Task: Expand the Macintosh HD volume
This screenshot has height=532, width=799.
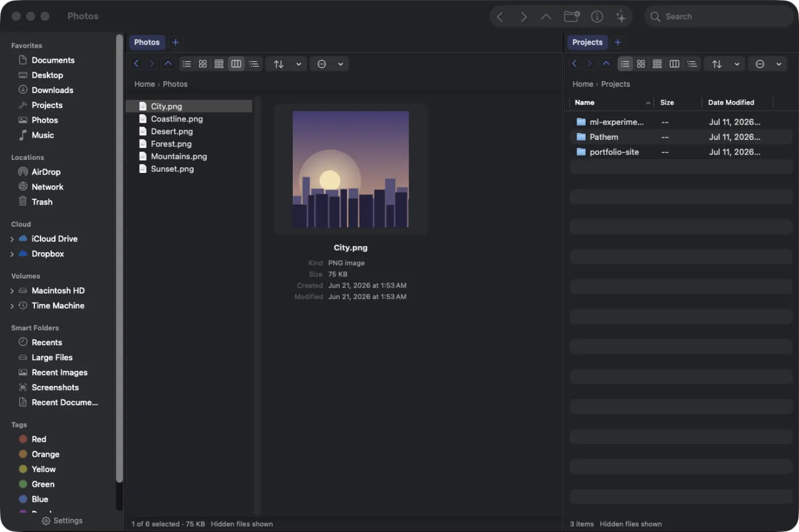Action: coord(12,291)
